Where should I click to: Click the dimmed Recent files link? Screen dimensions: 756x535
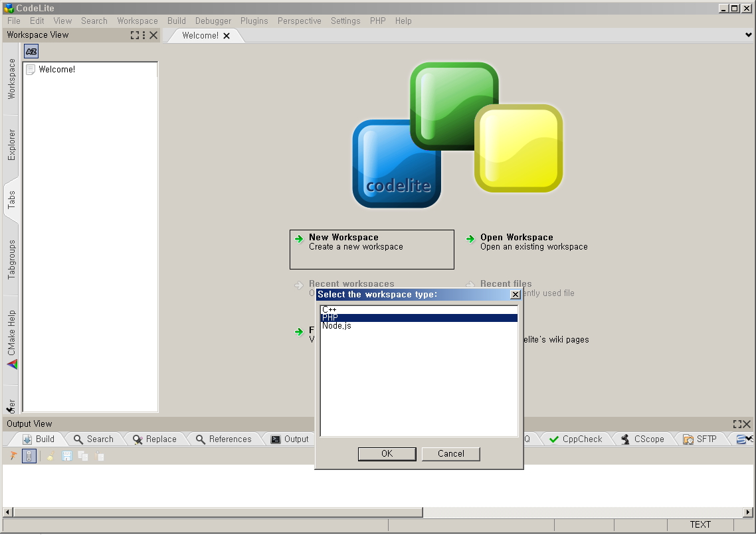click(x=506, y=283)
